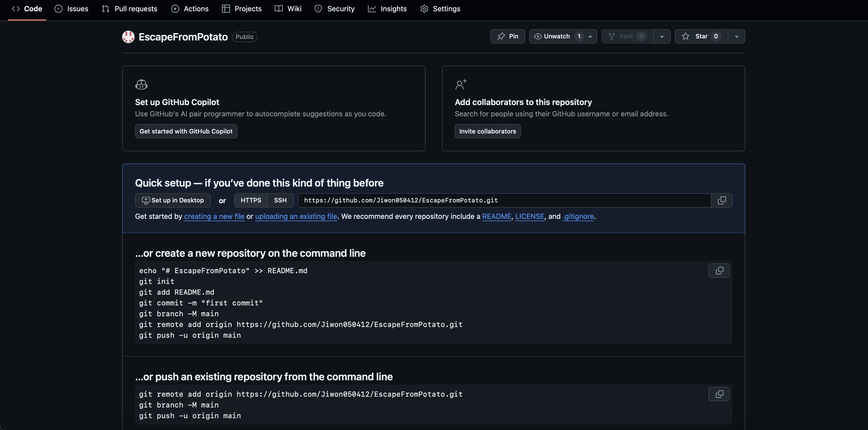Copy the push existing repository commands
This screenshot has width=868, height=430.
719,394
